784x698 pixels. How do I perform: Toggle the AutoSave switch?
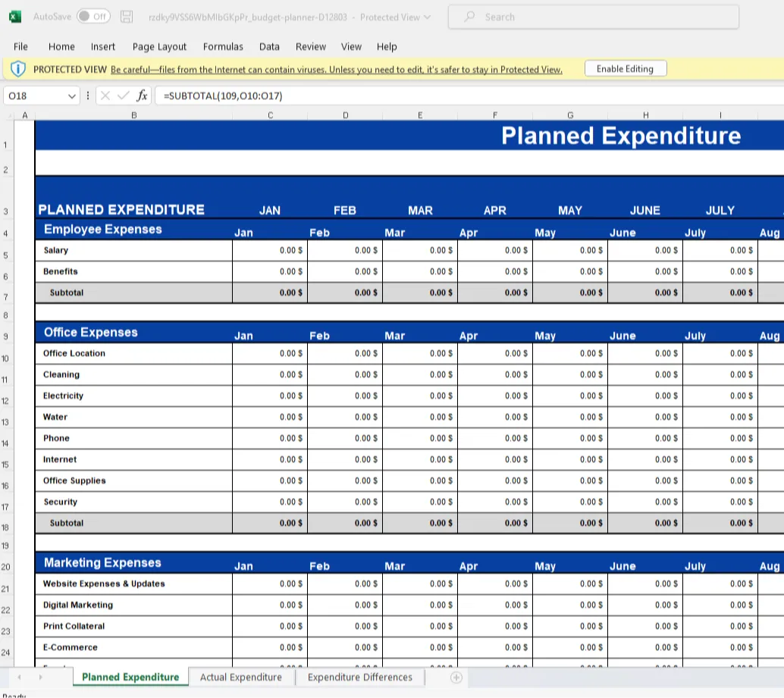[x=93, y=17]
